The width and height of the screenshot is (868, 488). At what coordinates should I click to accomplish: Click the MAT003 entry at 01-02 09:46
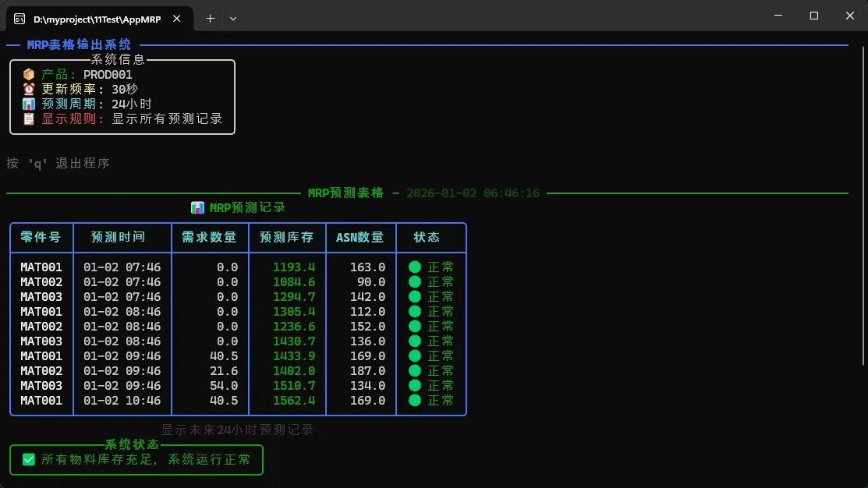(x=41, y=386)
